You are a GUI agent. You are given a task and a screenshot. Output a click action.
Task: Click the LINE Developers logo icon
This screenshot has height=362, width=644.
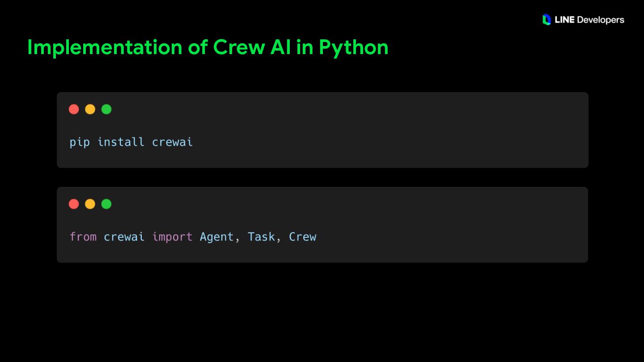[547, 20]
